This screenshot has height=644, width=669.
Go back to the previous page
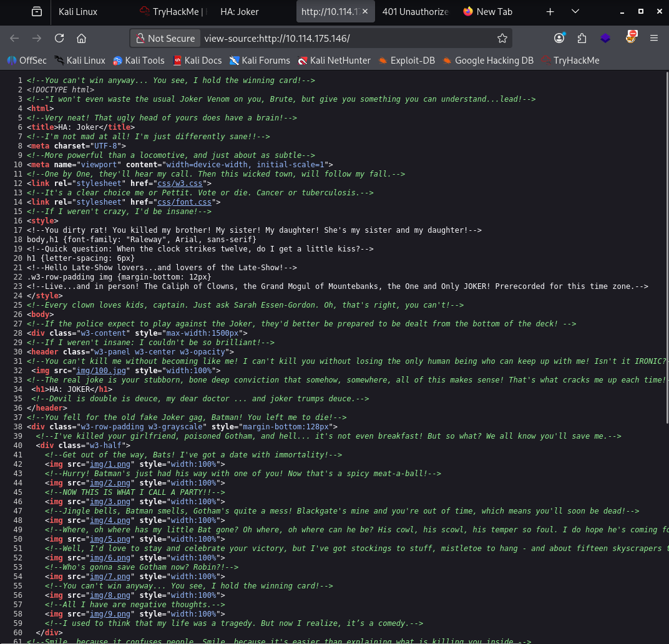(x=14, y=39)
